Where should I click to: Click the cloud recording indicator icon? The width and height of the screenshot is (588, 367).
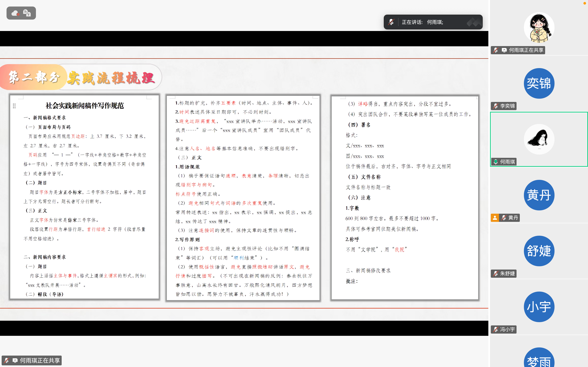pyautogui.click(x=16, y=13)
